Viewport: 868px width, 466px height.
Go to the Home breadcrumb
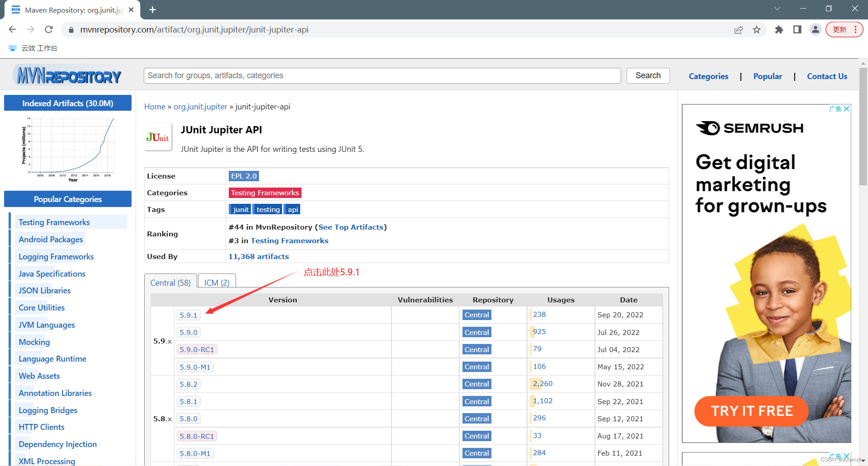[x=155, y=107]
